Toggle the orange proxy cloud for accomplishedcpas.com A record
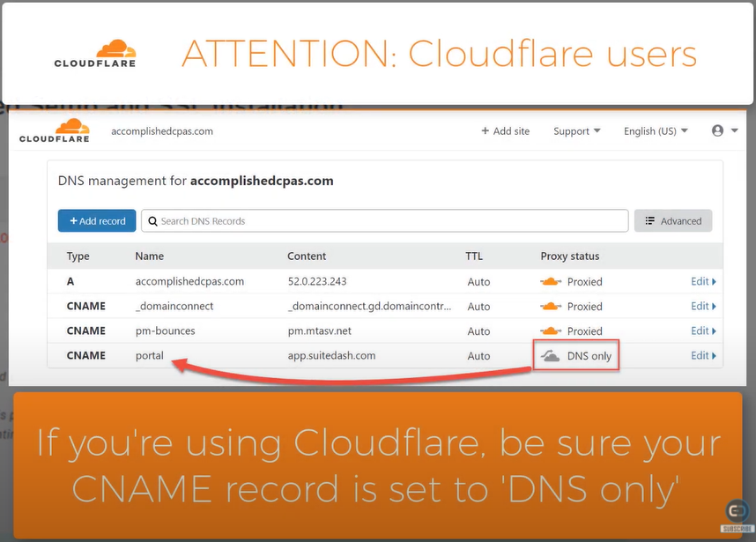This screenshot has width=756, height=542. point(551,282)
